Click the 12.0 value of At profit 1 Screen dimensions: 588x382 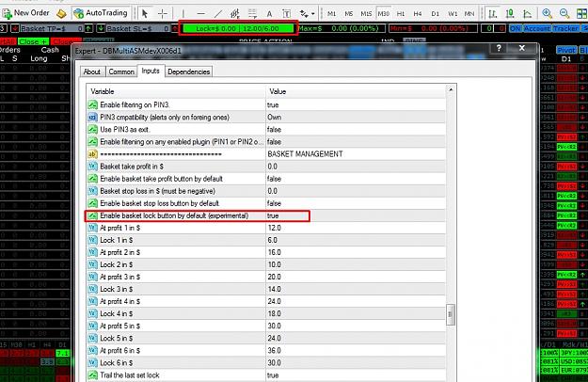click(x=274, y=228)
